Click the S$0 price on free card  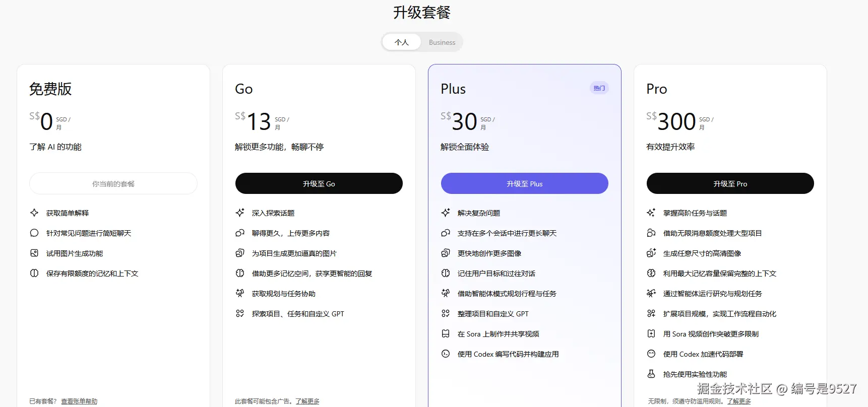pyautogui.click(x=41, y=121)
